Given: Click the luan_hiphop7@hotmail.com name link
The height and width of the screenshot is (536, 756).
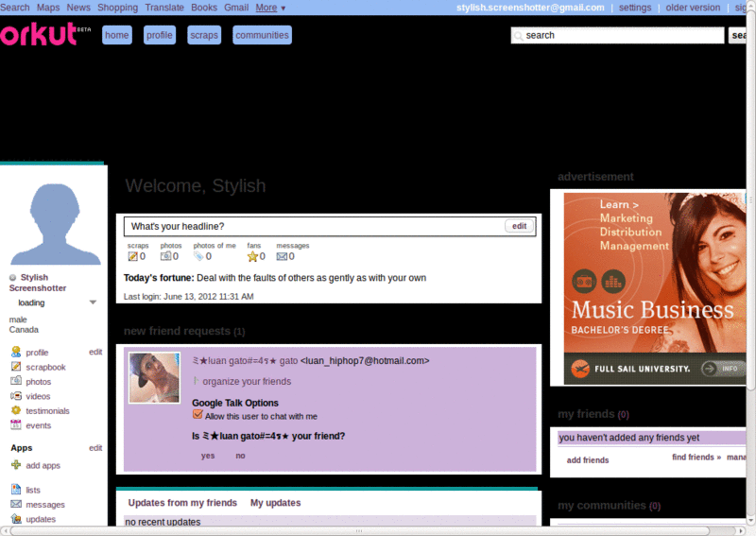Looking at the screenshot, I should [x=311, y=360].
